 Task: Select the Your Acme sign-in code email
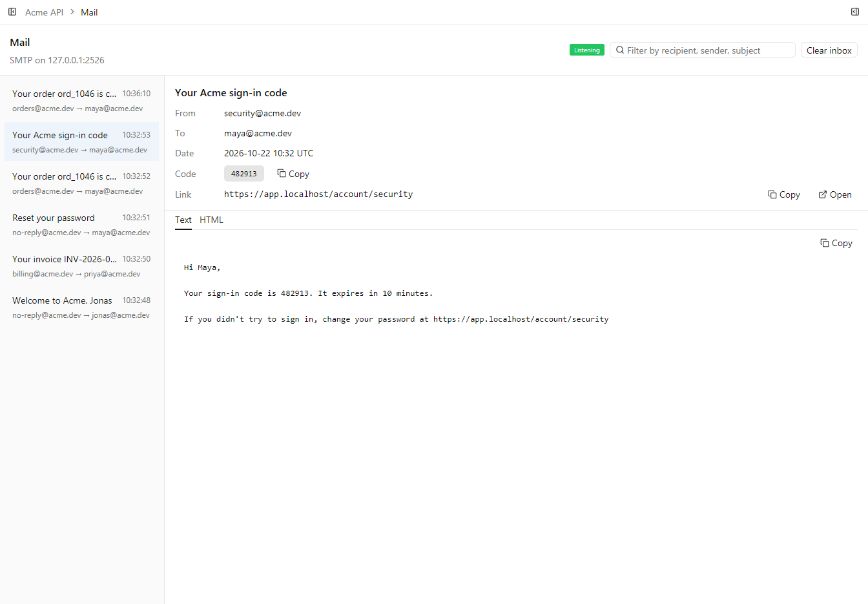coord(81,142)
